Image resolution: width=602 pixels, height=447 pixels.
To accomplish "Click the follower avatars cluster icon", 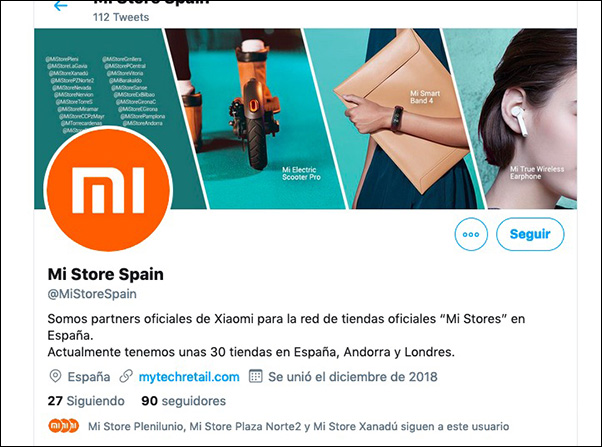I will point(64,426).
